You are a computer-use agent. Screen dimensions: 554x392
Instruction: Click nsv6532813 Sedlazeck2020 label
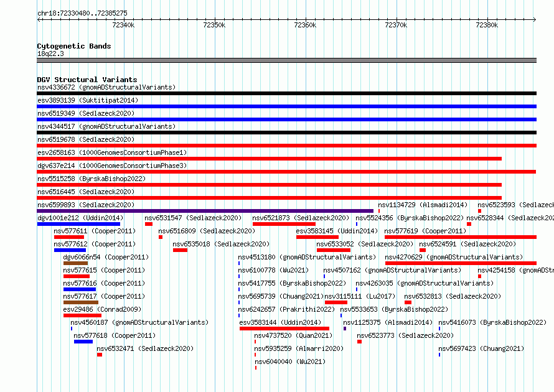453,296
